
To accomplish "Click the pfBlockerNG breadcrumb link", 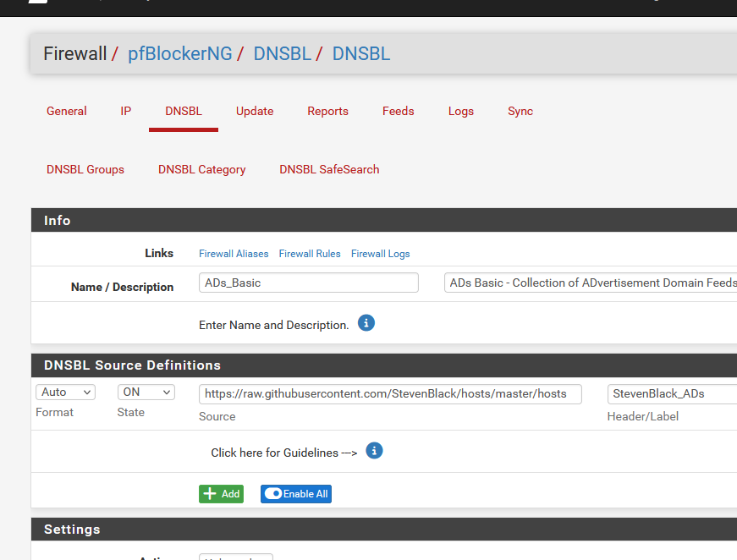I will click(179, 54).
